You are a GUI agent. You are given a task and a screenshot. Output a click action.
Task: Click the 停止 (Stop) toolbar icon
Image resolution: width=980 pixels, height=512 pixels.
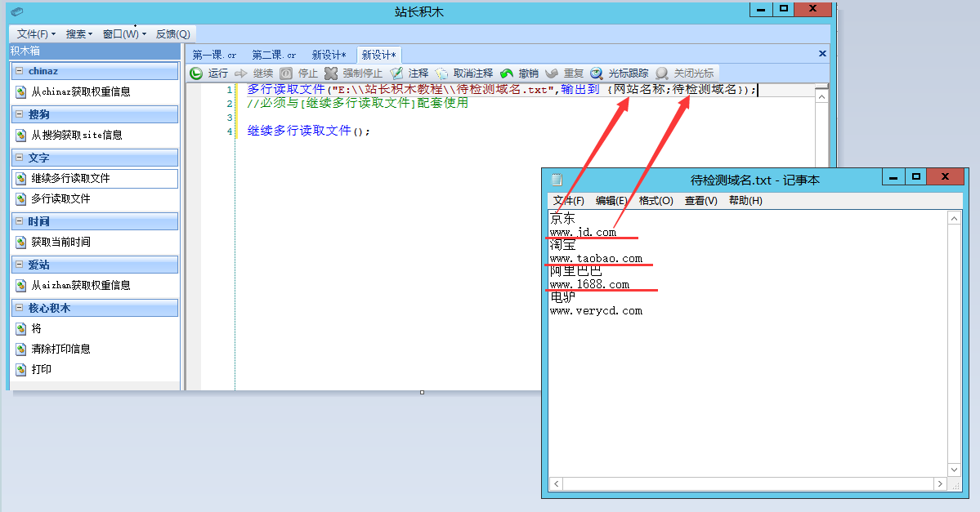point(286,73)
